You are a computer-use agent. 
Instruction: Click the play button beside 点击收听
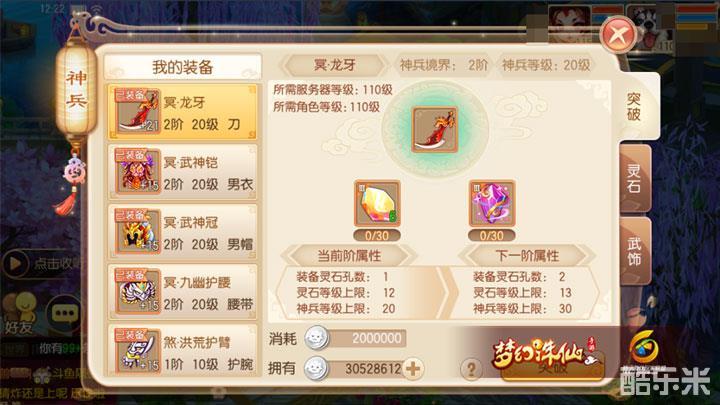pos(15,263)
